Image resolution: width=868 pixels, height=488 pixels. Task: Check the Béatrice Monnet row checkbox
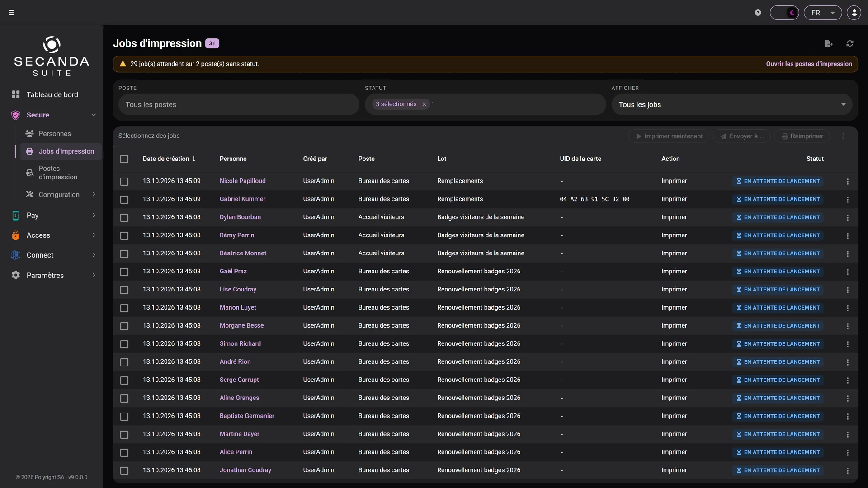tap(124, 253)
